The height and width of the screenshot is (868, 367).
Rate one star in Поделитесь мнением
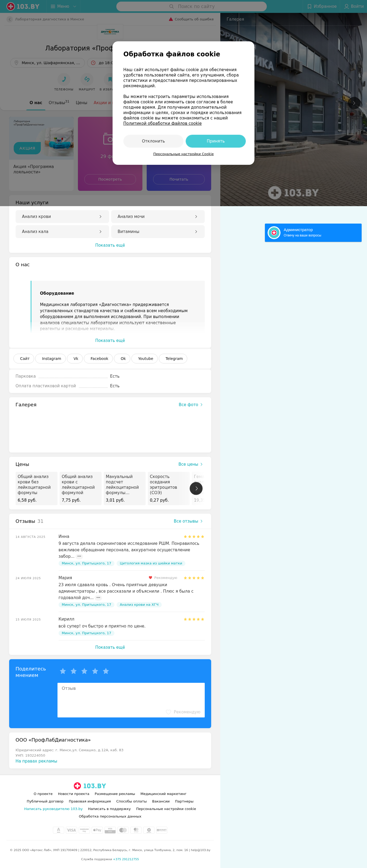tap(63, 671)
